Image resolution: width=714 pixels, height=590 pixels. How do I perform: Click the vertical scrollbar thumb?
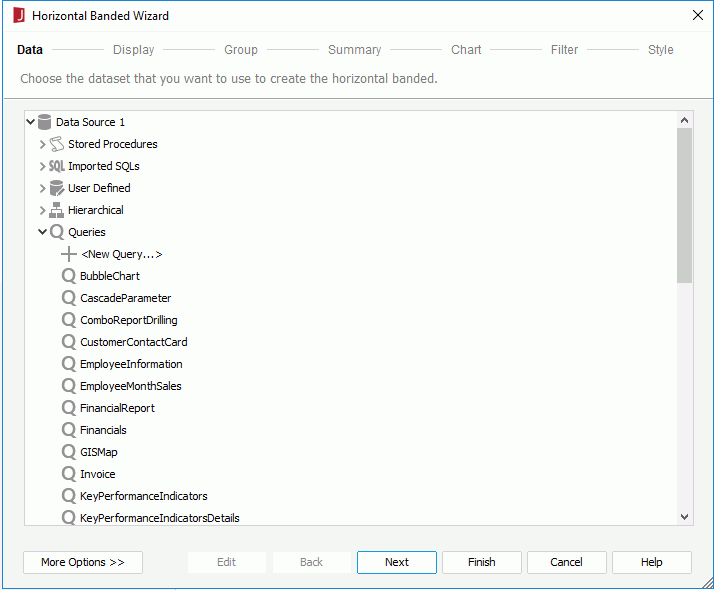coord(684,205)
